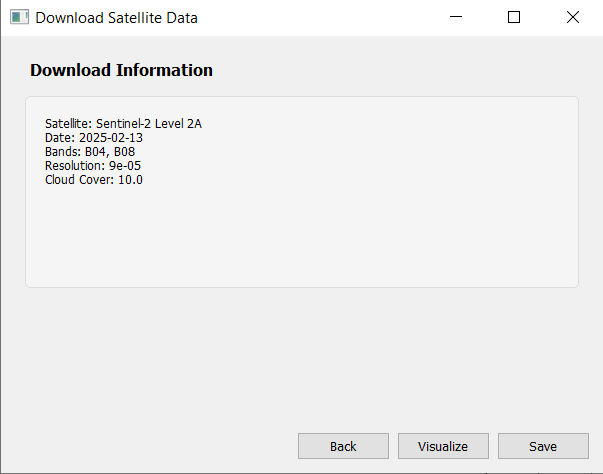Close the Download Satellite Data window
The height and width of the screenshot is (474, 603).
[573, 17]
